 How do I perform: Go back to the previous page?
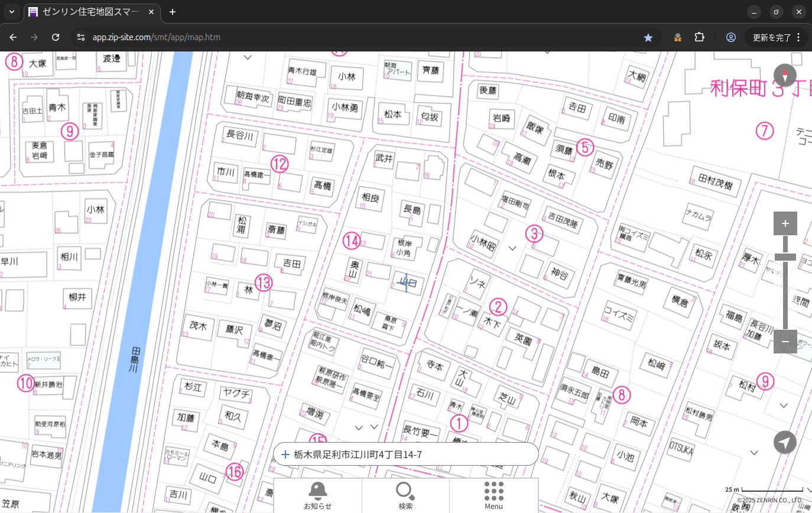pos(13,37)
